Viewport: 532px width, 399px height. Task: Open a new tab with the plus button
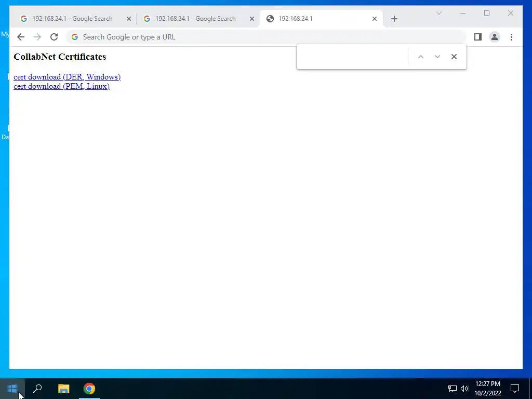[394, 19]
